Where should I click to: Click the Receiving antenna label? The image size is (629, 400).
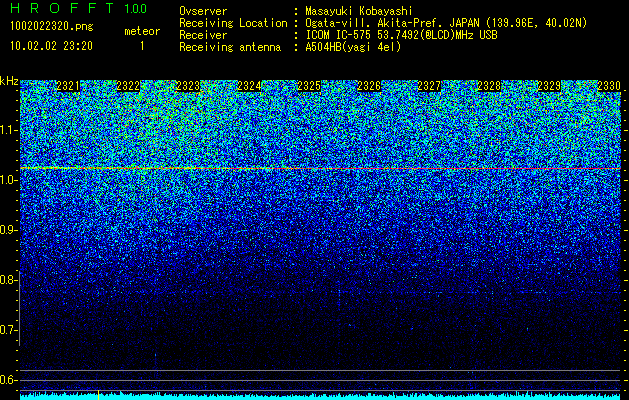(x=230, y=47)
